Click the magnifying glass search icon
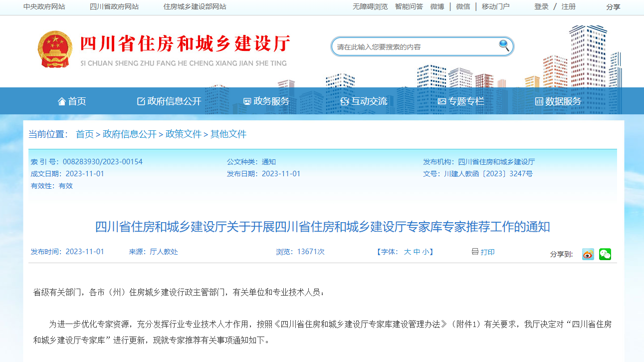 (504, 46)
